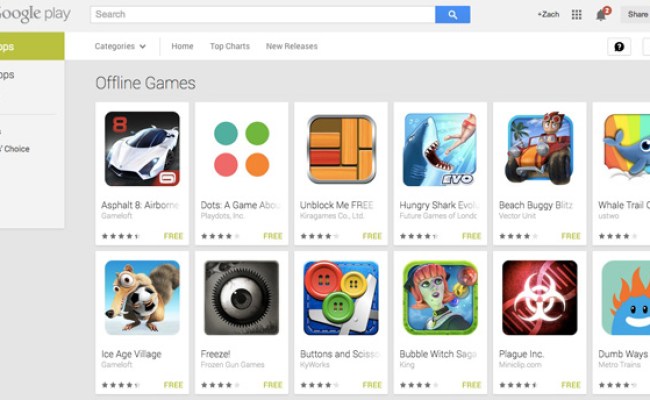Viewport: 650px width, 400px height.
Task: Open Dots: A Game About title link
Action: tap(240, 205)
